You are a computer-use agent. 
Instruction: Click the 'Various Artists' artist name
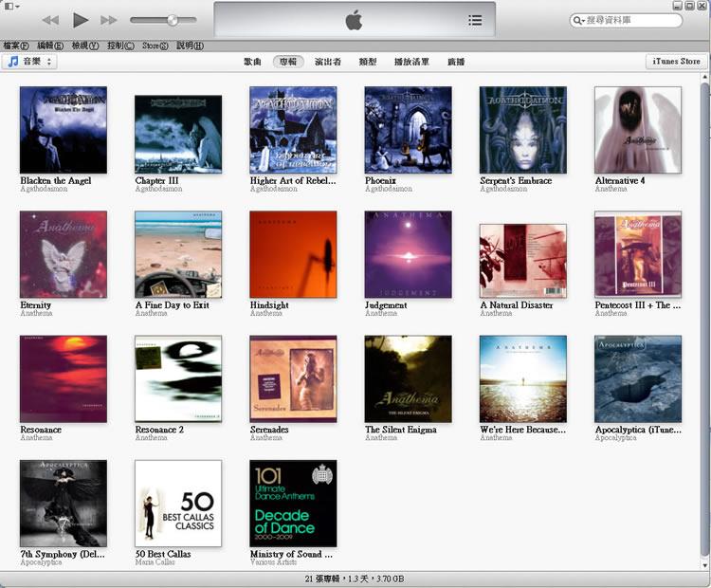[273, 562]
